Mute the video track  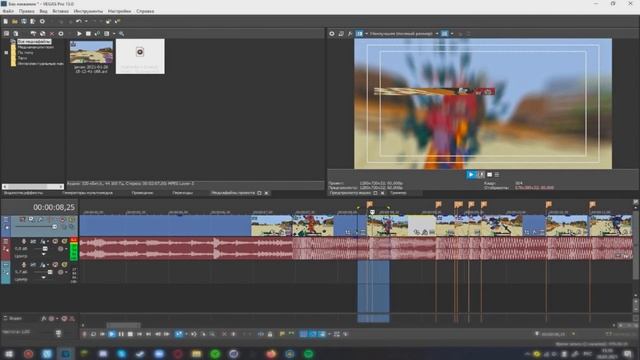coord(62,220)
